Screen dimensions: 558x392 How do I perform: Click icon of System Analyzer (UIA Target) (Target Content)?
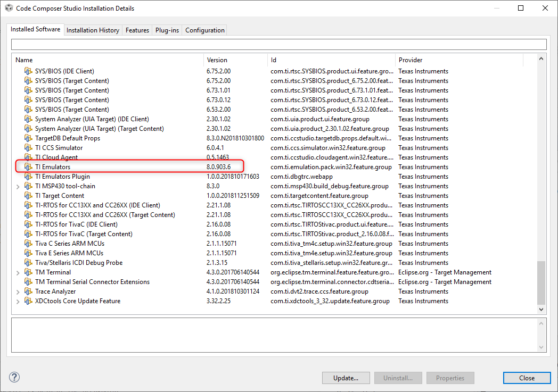coord(28,129)
